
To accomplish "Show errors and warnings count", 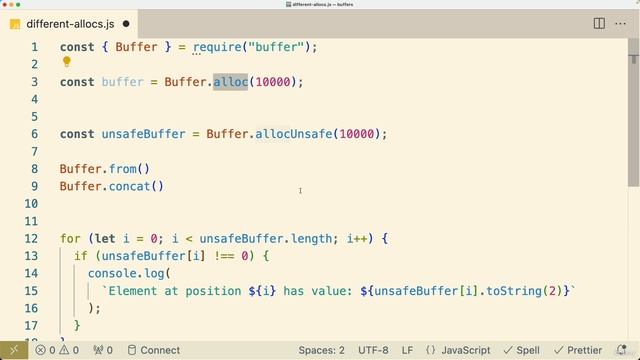I will 57,350.
